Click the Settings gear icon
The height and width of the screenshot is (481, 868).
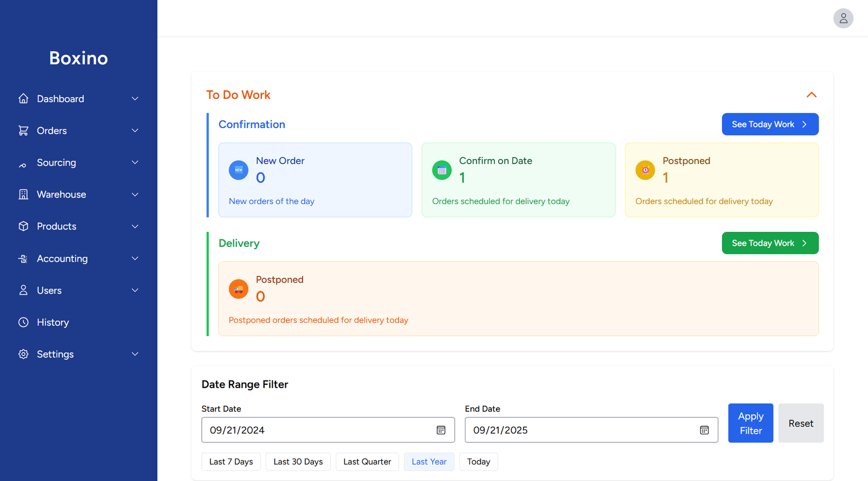(23, 354)
